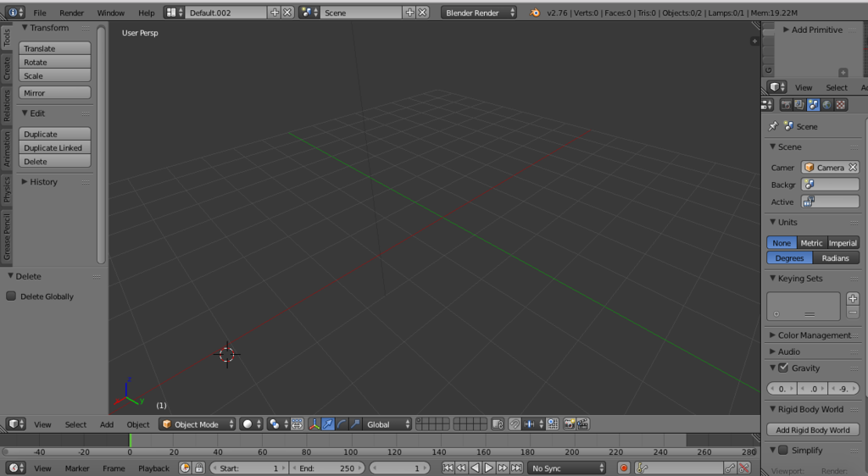Image resolution: width=868 pixels, height=476 pixels.
Task: Open the World properties globe tab
Action: 827,104
